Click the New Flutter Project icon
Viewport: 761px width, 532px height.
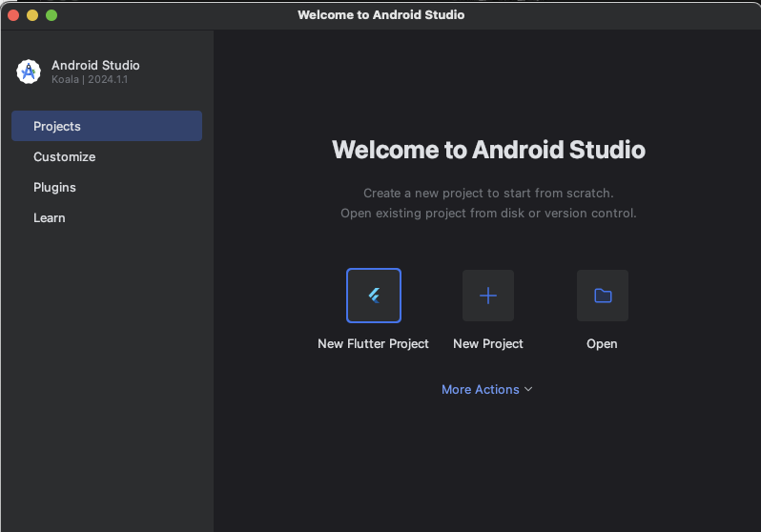point(373,296)
